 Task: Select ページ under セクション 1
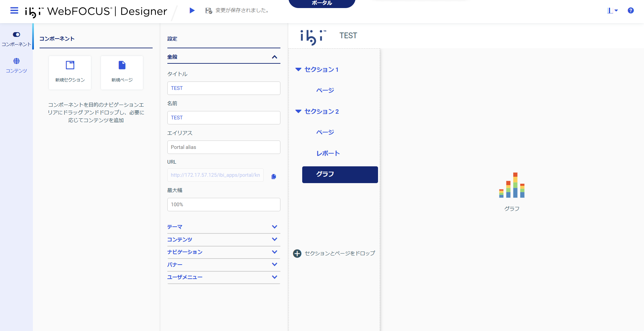(324, 90)
